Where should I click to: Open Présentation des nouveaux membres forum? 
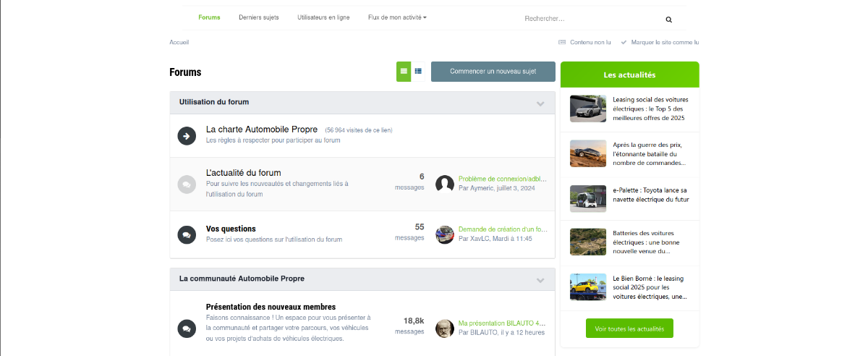(271, 307)
